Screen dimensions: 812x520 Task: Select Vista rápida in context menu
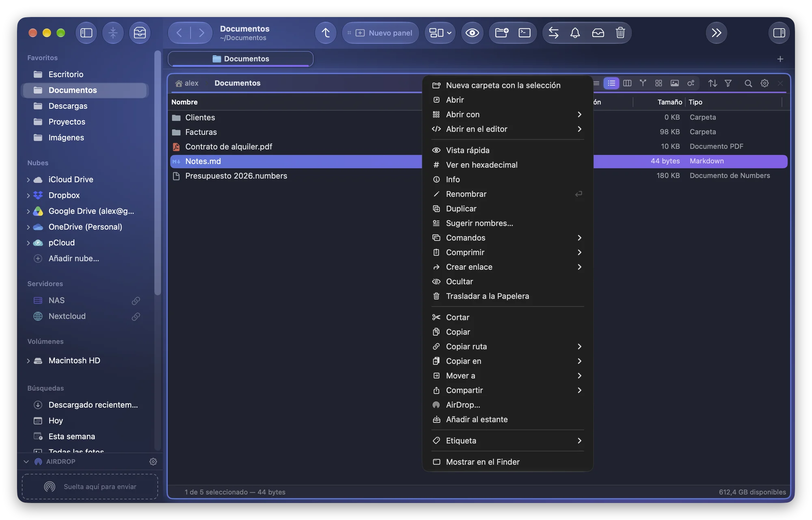[x=508, y=150]
